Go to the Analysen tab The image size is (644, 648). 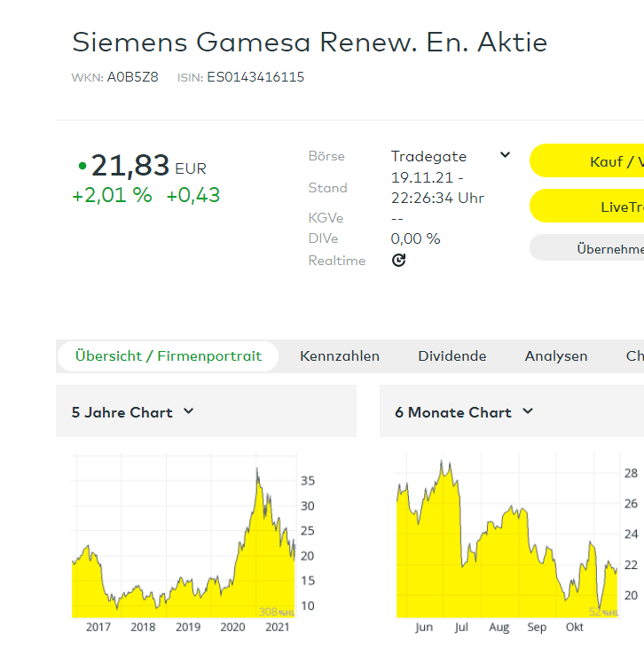click(556, 356)
